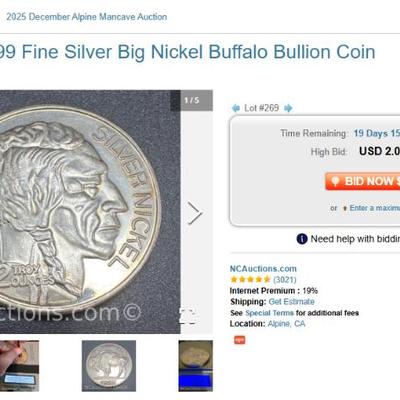Select the hand holding coin thumbnail
This screenshot has width=400, height=400.
pyautogui.click(x=19, y=366)
